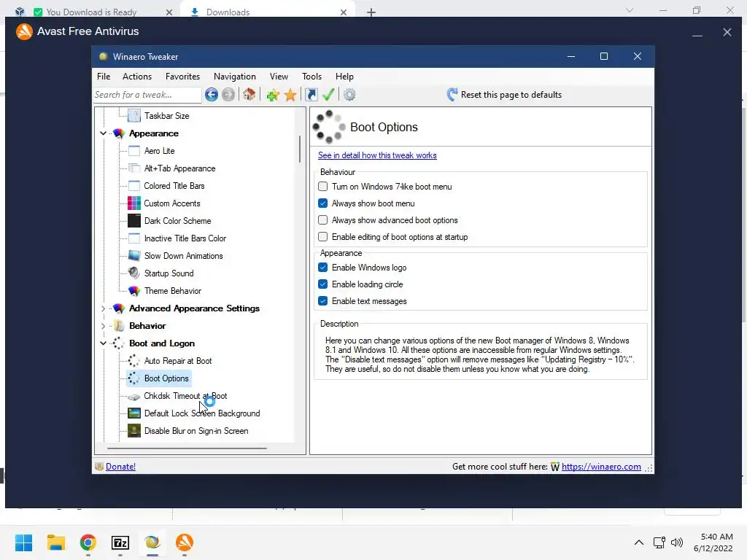Expand the Behavior tree node

point(104,326)
